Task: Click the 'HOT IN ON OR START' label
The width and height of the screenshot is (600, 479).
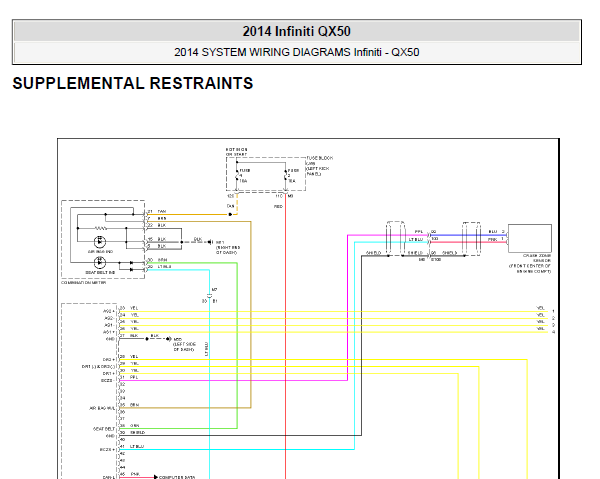Action: (x=236, y=152)
